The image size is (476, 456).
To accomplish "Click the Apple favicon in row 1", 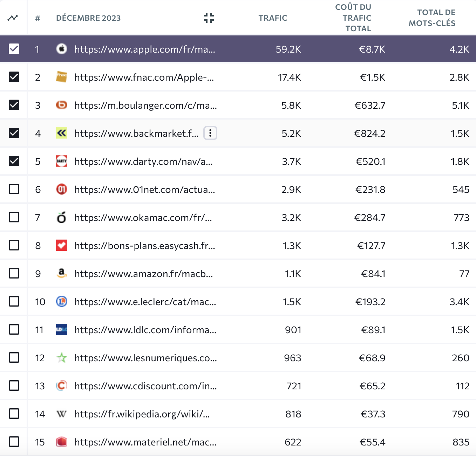I will pos(62,49).
